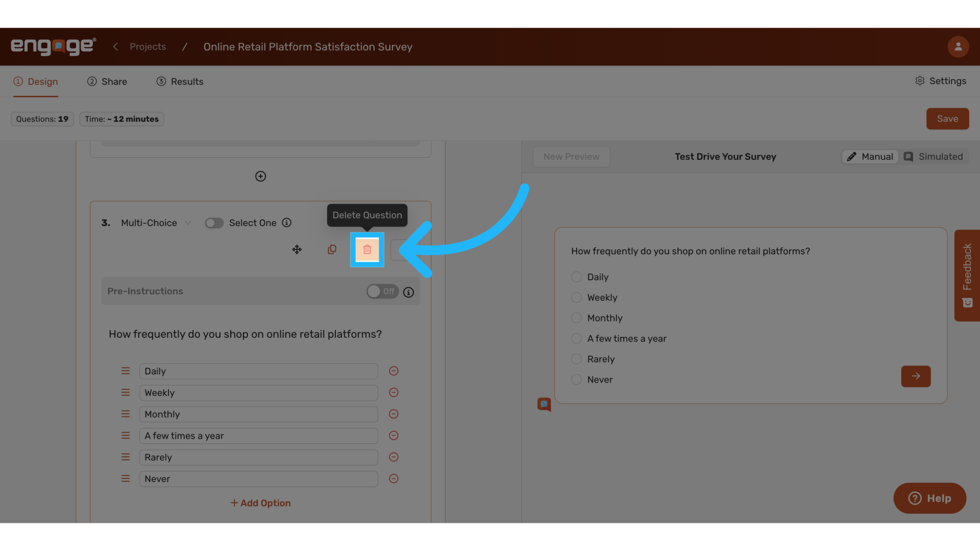Click the Engage logo
Viewport: 980px width, 551px height.
pyautogui.click(x=54, y=46)
